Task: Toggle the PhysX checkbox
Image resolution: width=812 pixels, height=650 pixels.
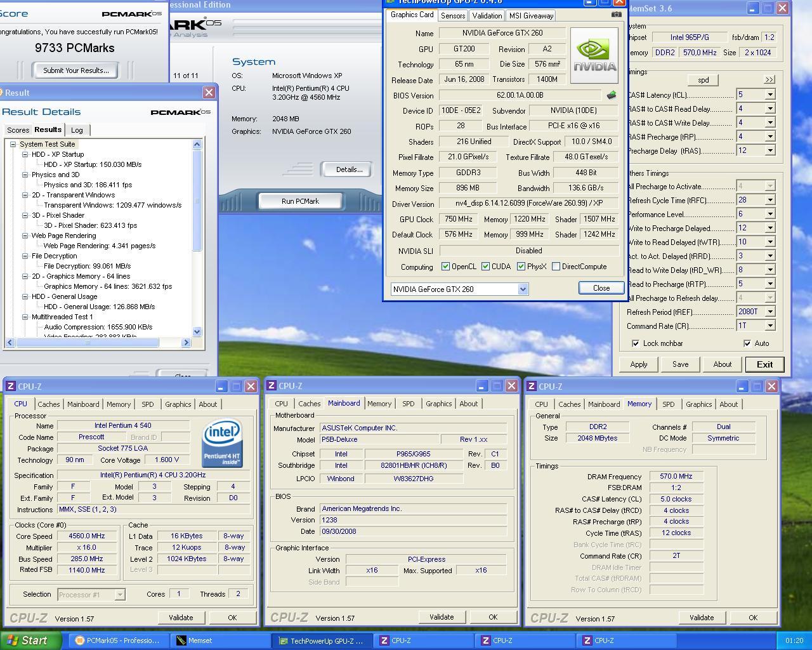Action: [x=521, y=267]
